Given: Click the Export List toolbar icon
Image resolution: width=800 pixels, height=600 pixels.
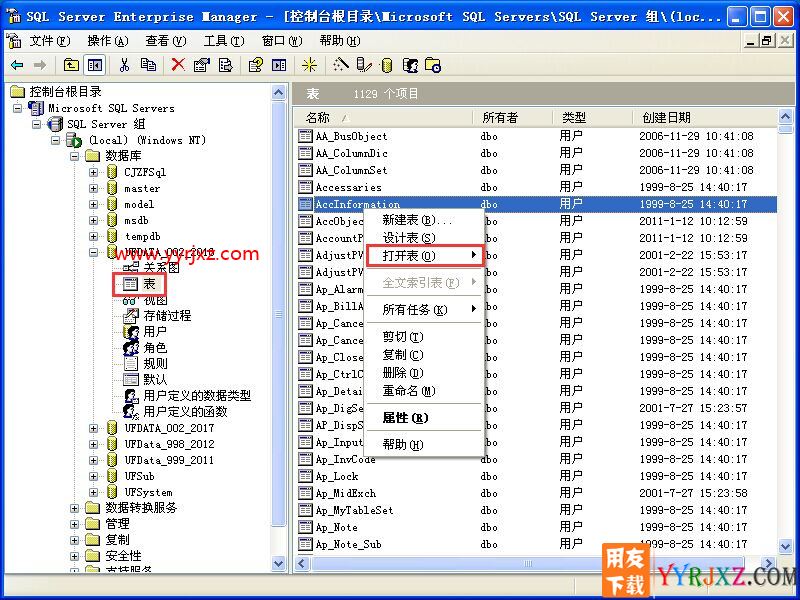Looking at the screenshot, I should [225, 65].
